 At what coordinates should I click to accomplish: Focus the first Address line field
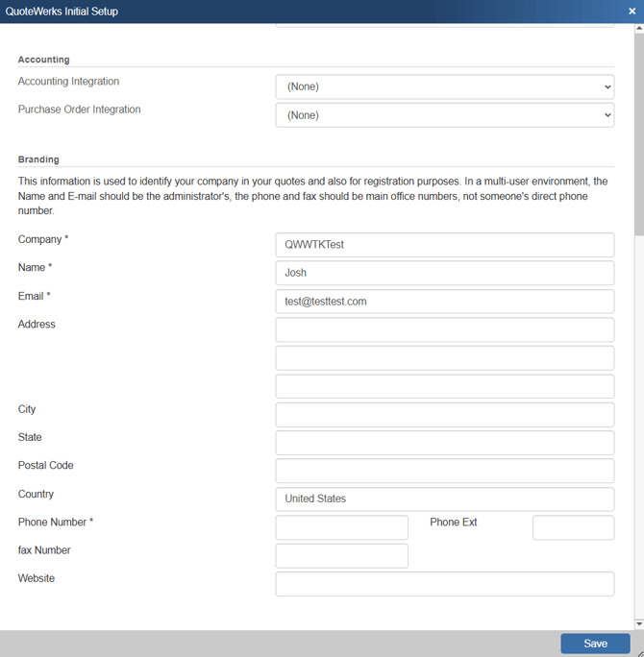point(444,329)
